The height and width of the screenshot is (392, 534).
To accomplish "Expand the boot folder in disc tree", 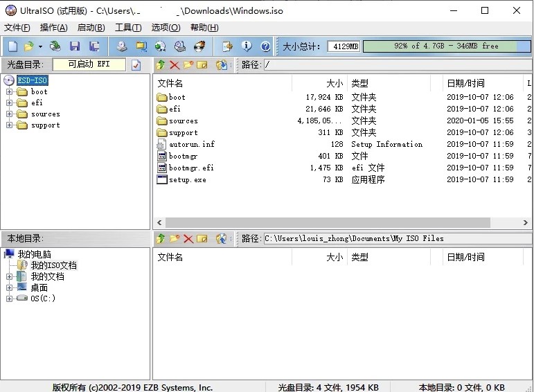I will 9,91.
